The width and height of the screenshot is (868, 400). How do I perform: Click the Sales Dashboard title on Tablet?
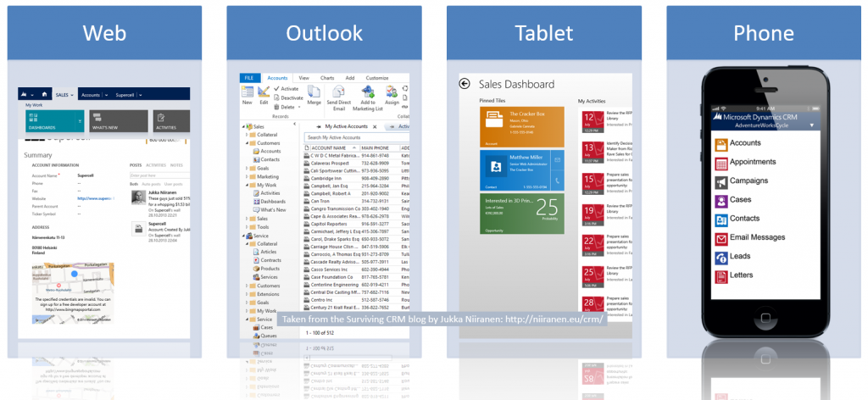516,84
